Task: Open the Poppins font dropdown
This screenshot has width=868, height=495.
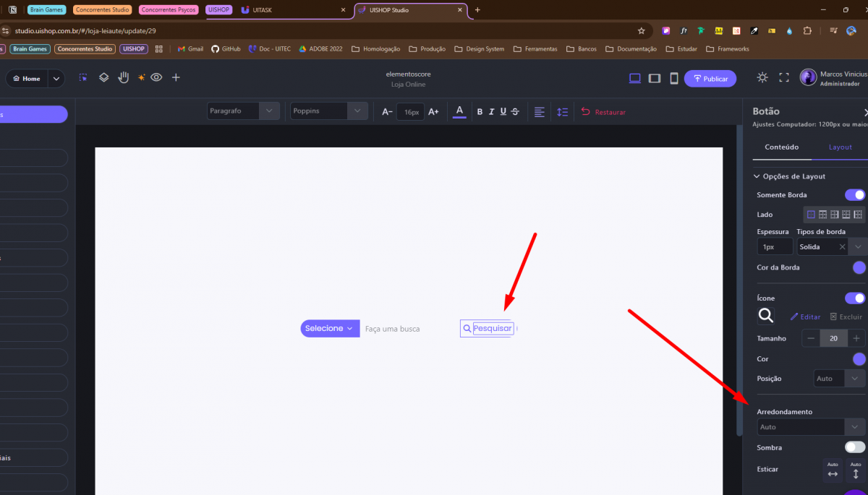Action: [328, 111]
